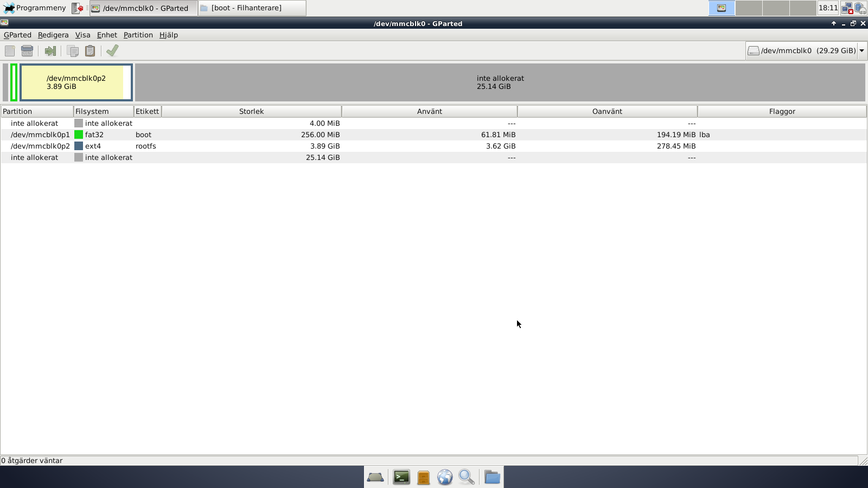Click the 'lba' flag cell

tap(704, 134)
